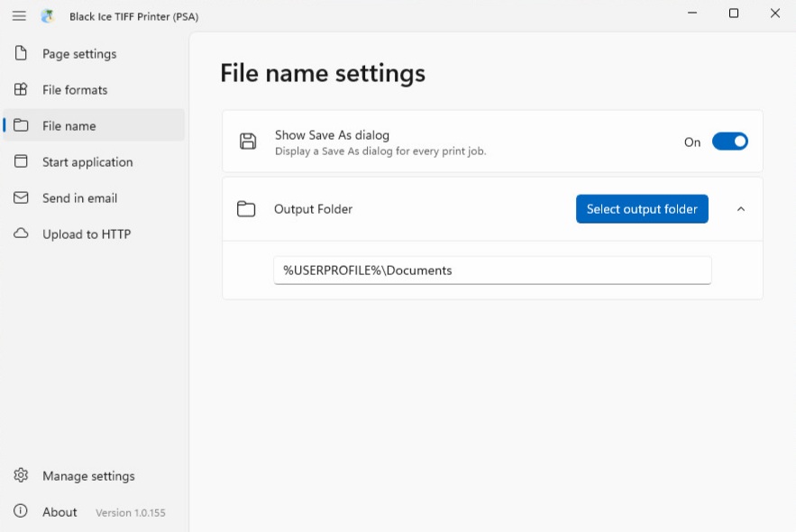Navigate to Send in email

(94, 198)
